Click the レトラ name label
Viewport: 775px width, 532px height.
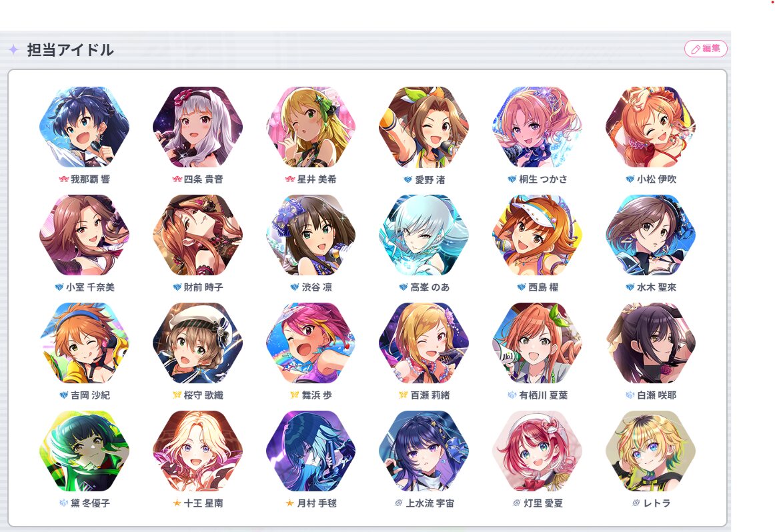[657, 503]
